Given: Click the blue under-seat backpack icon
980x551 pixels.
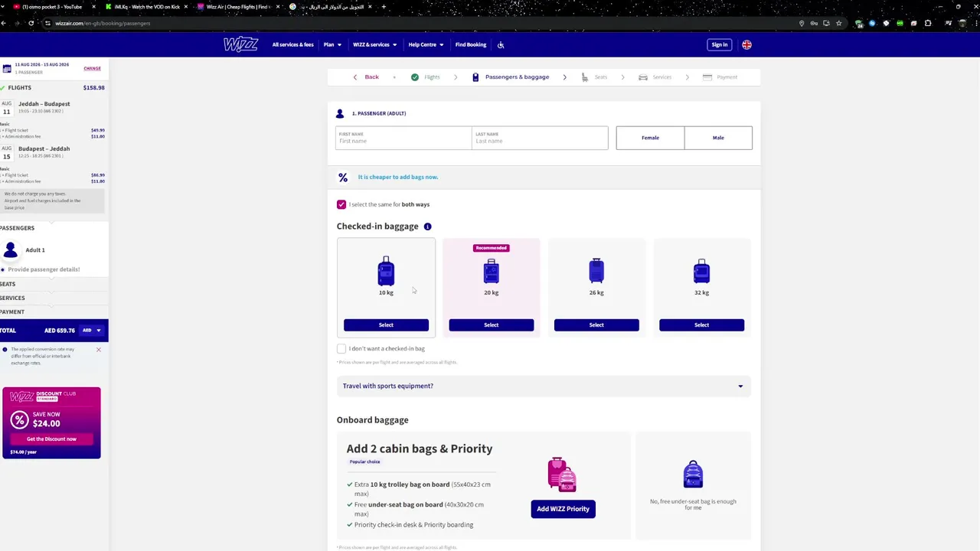Looking at the screenshot, I should pyautogui.click(x=693, y=474).
